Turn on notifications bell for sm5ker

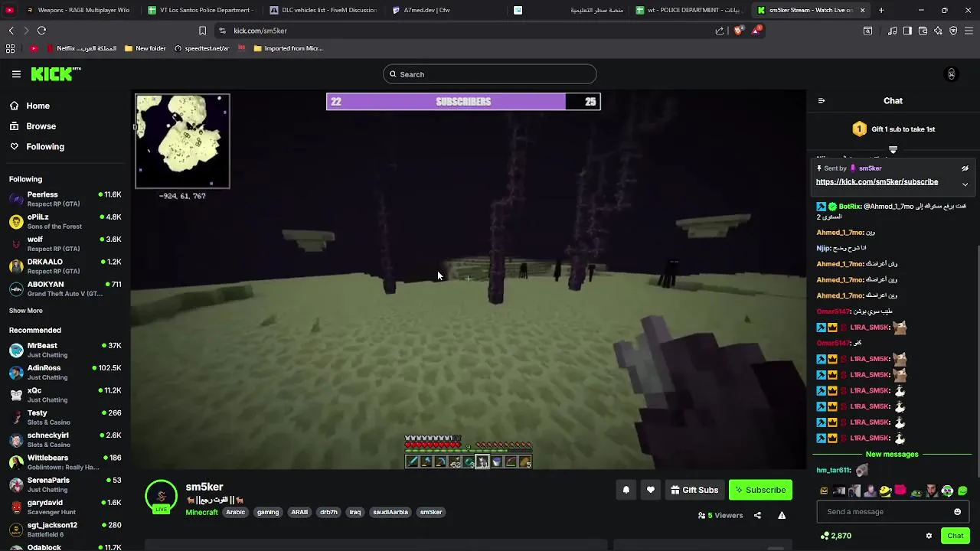tap(626, 490)
